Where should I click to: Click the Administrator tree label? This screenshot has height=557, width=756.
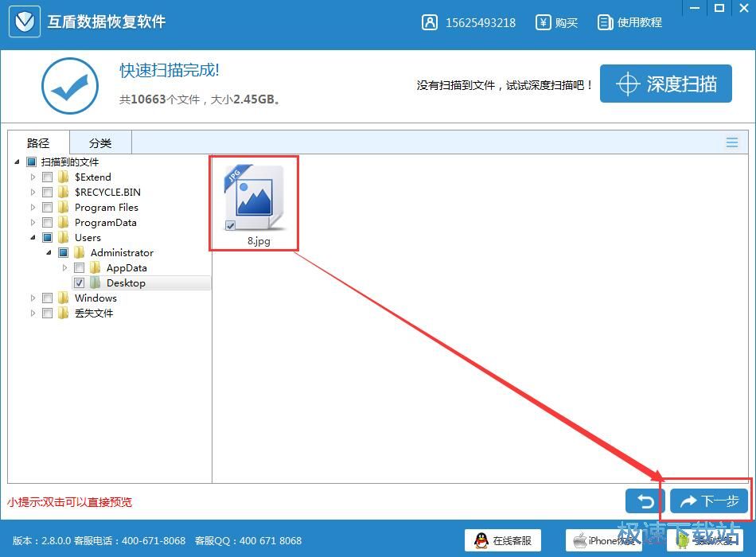122,253
